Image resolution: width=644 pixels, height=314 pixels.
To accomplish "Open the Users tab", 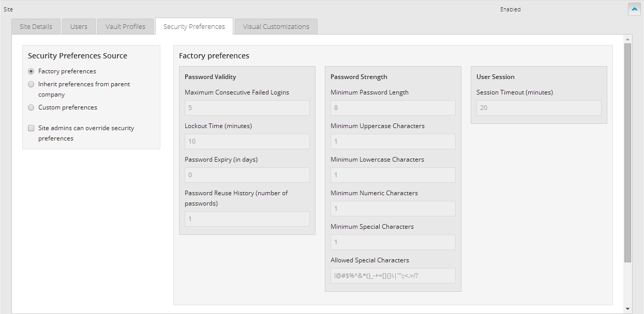I will click(79, 26).
